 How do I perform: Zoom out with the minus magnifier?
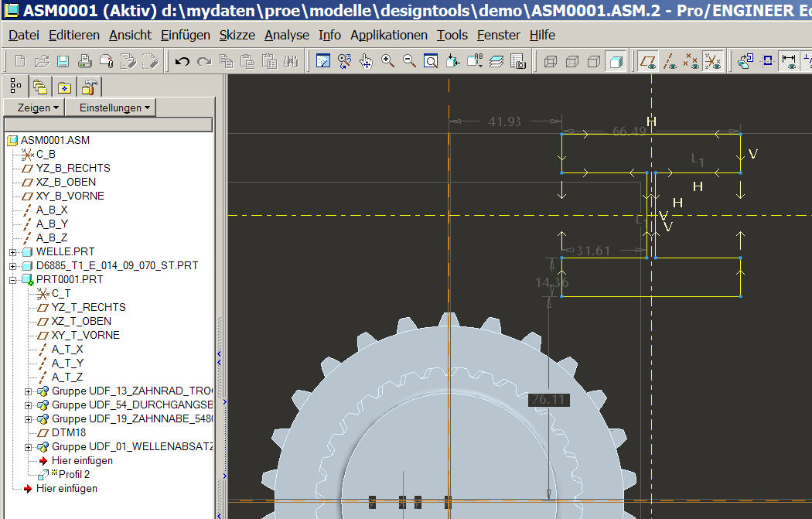pos(409,62)
